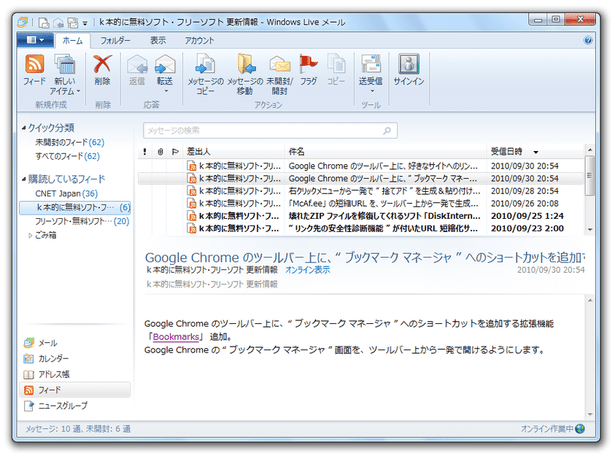This screenshot has width=615, height=456.
Task: Click the preview pane title heading
Action: pyautogui.click(x=365, y=257)
